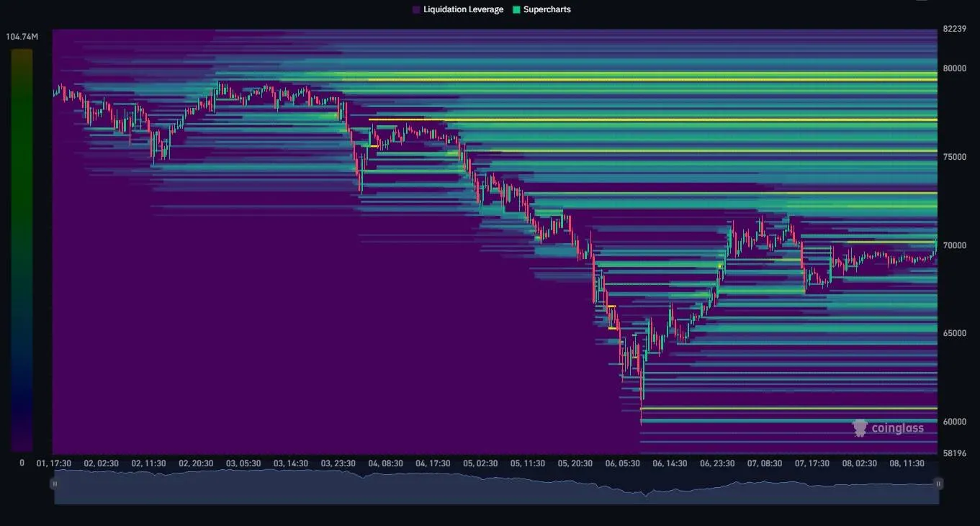Click the purple Liquidation Leverage legend swatch
Viewport: 980px width, 526px height.
point(416,9)
